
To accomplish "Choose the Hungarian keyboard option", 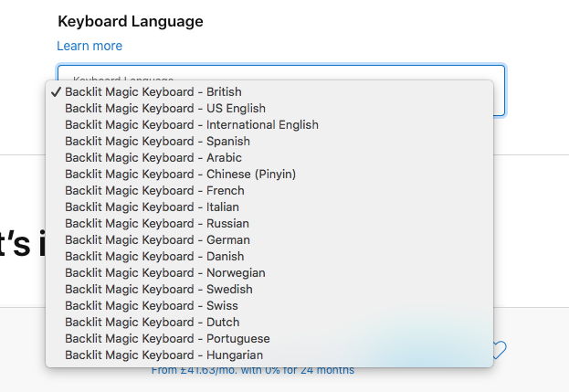I will (269, 355).
